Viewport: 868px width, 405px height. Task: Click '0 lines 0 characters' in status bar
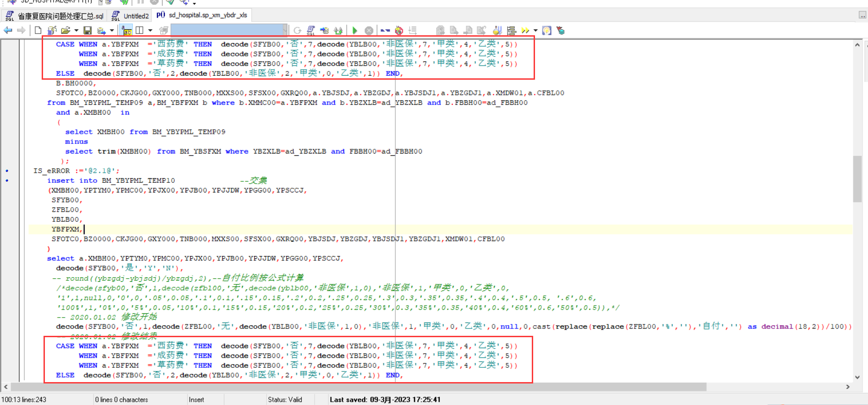click(x=121, y=400)
